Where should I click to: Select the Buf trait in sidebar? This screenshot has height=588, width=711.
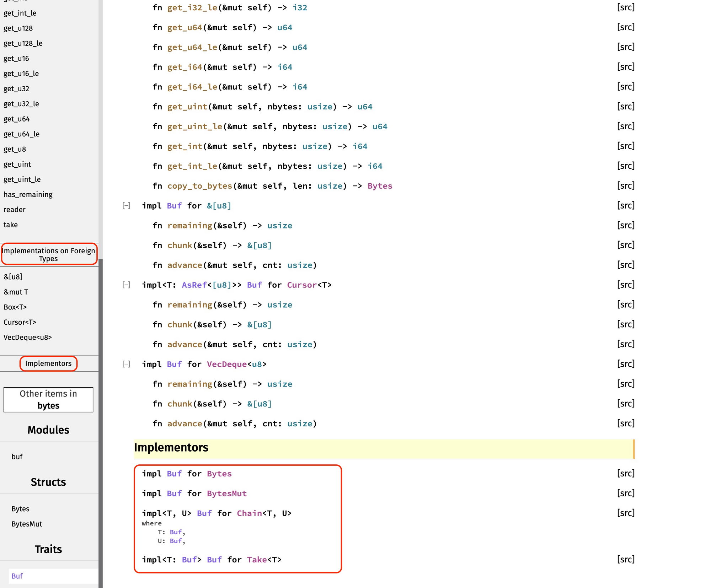pos(17,576)
